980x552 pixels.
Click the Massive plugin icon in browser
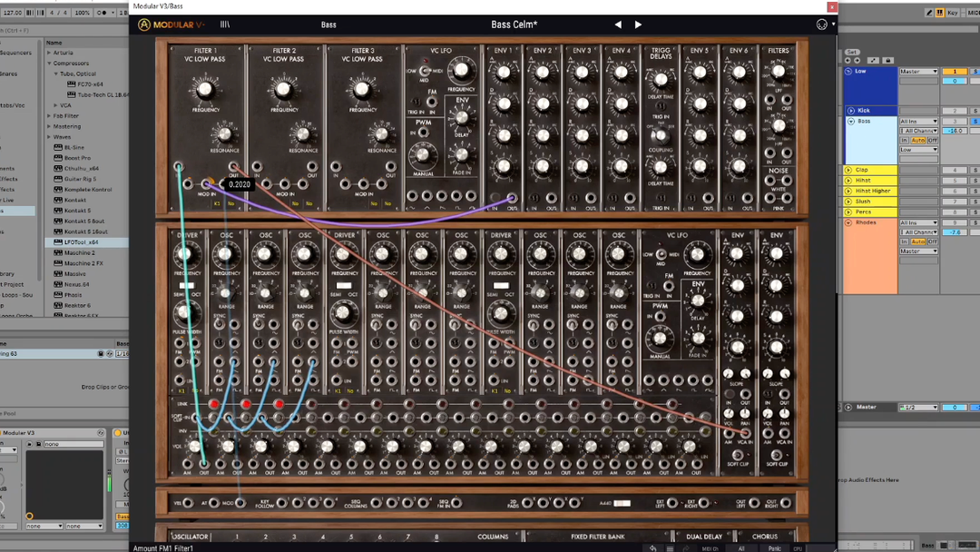58,273
